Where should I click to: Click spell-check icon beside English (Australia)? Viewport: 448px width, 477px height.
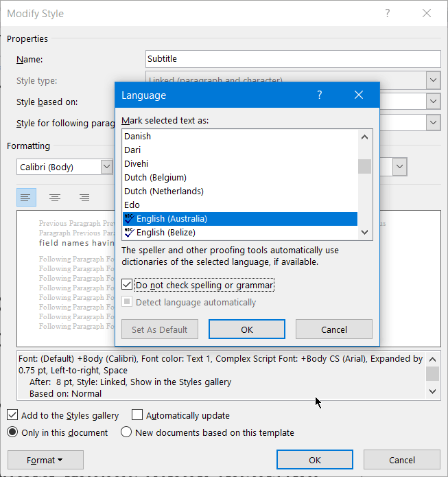coord(129,219)
